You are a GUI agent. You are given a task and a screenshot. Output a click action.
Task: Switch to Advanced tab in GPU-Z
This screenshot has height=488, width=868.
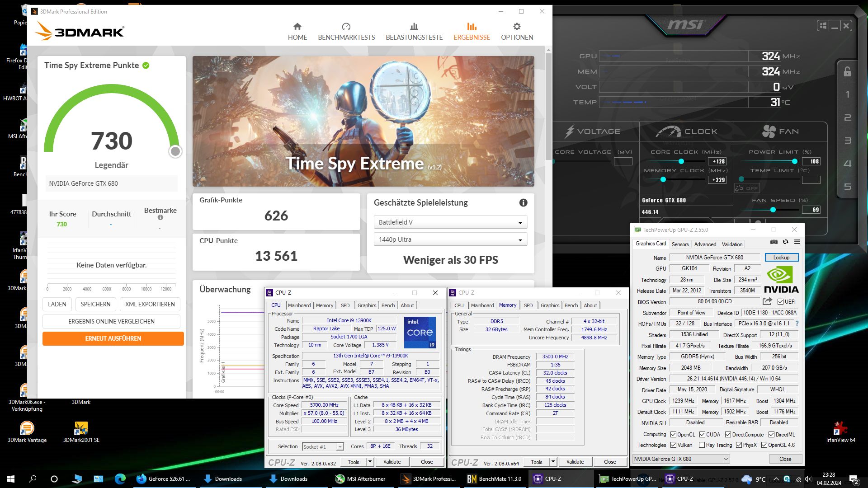[705, 244]
